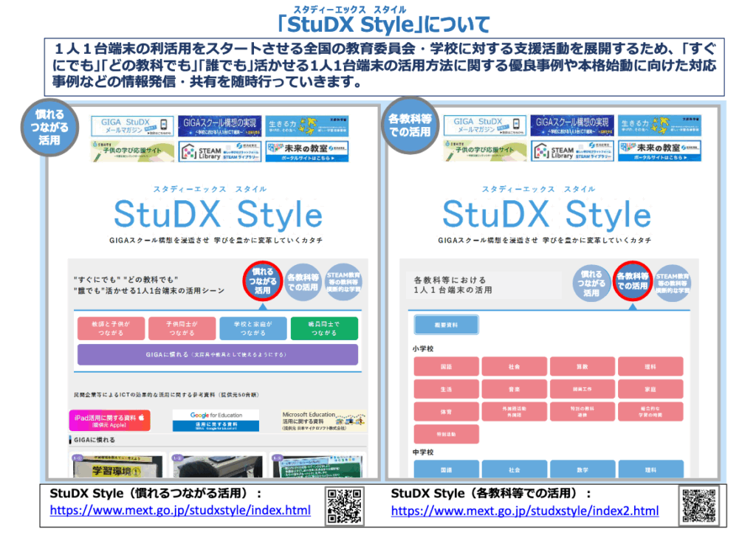Click the 未来の教室 banner in right panel
This screenshot has width=756, height=541.
coord(659,151)
